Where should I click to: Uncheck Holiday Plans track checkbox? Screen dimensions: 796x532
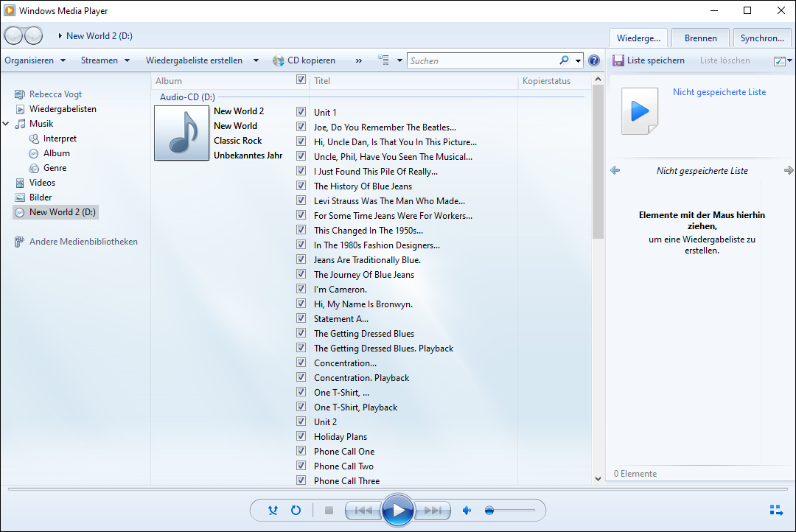coord(301,435)
